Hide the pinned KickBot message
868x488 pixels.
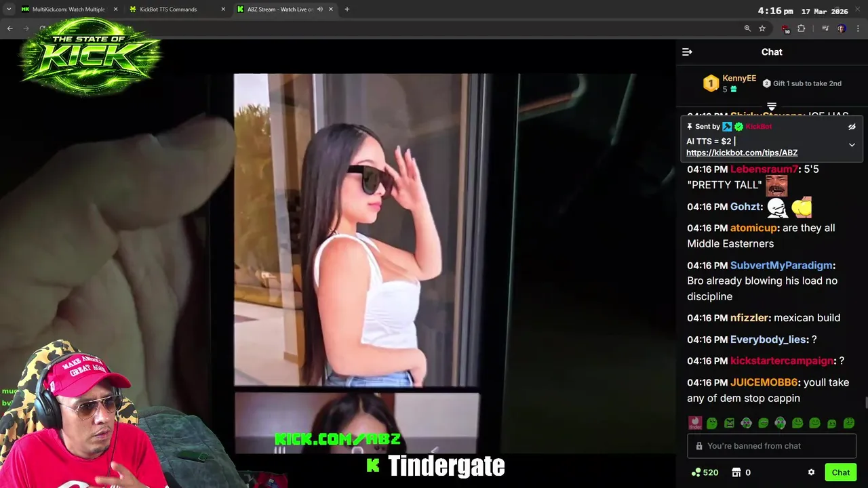tap(852, 127)
